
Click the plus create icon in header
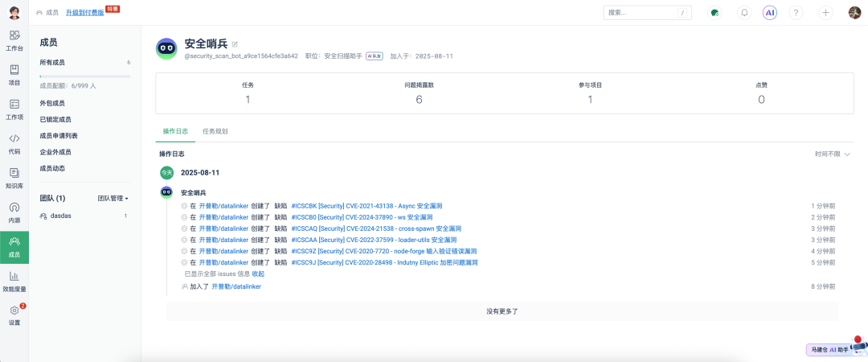pyautogui.click(x=825, y=13)
